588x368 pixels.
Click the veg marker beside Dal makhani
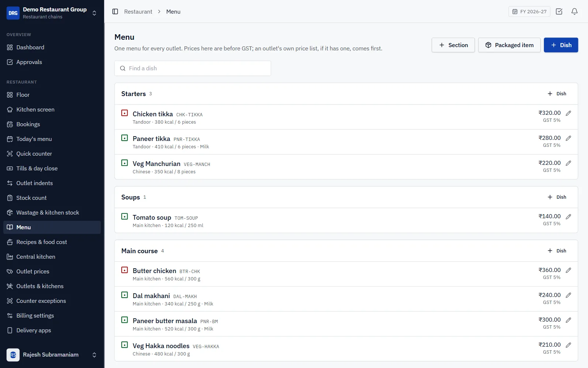[125, 295]
